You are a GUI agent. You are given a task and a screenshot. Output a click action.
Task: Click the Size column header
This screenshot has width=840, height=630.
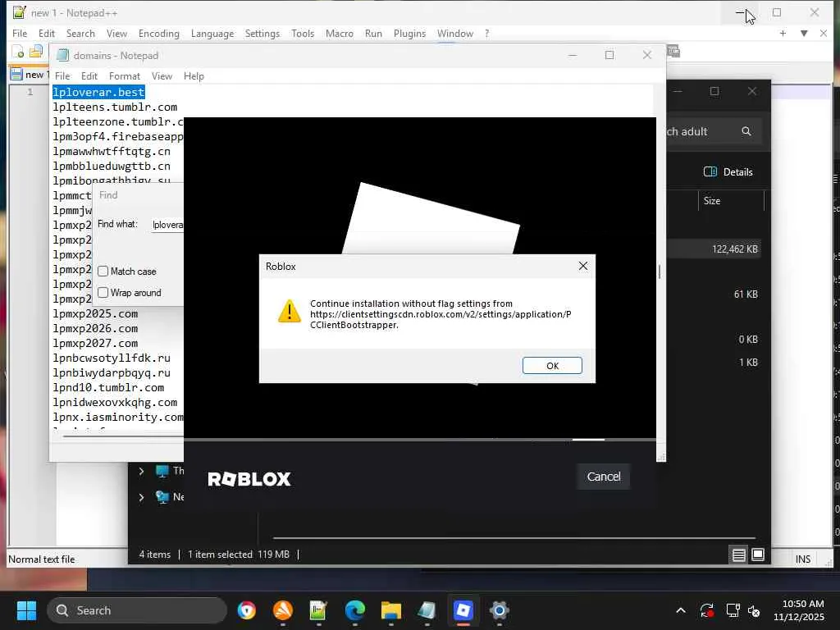[x=711, y=201]
